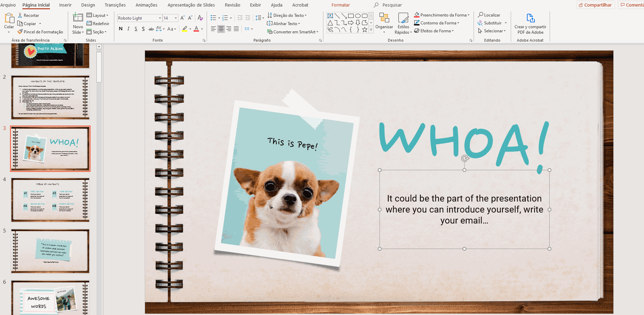The image size is (644, 315).
Task: Apply yellow text highlight color
Action: 185,29
